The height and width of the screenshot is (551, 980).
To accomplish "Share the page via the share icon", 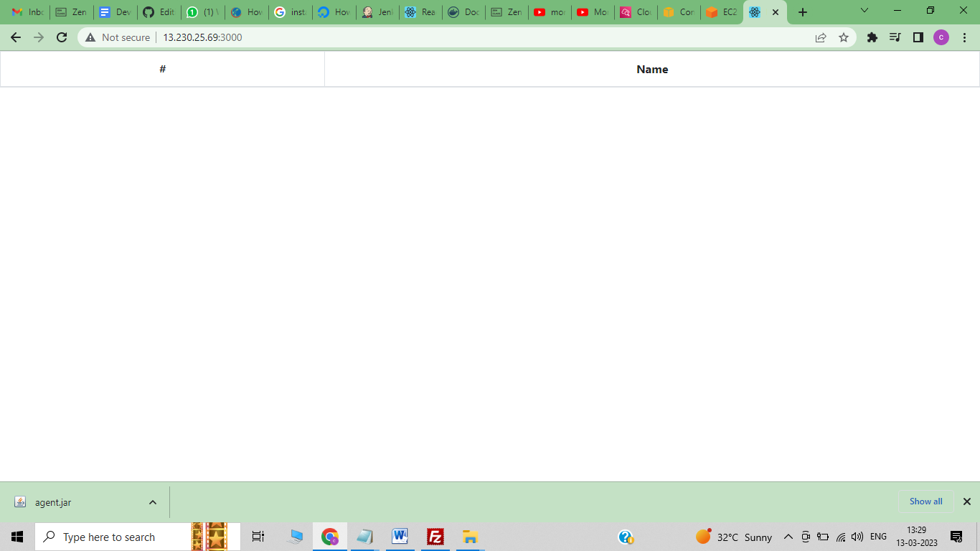I will point(820,37).
